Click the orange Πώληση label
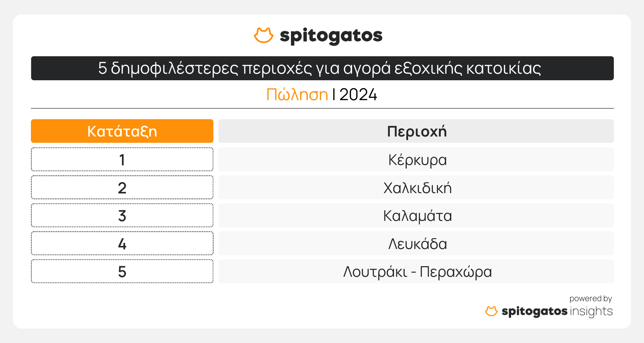 (297, 95)
